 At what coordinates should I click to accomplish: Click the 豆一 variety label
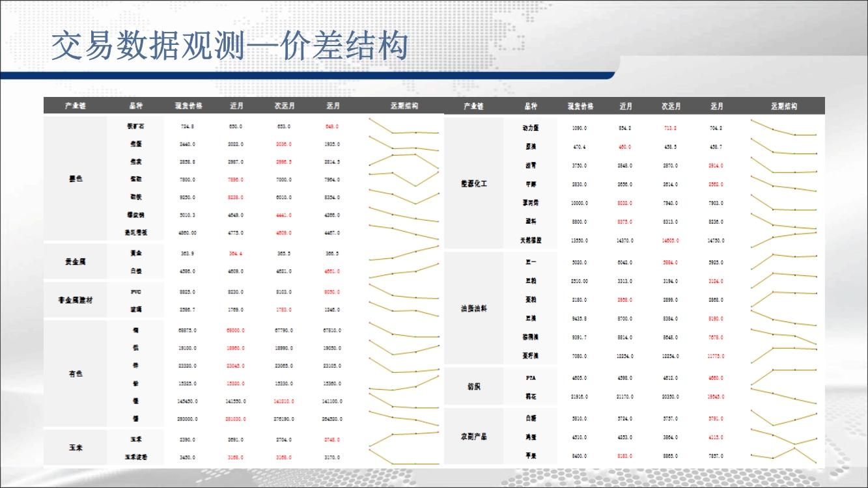pos(531,262)
